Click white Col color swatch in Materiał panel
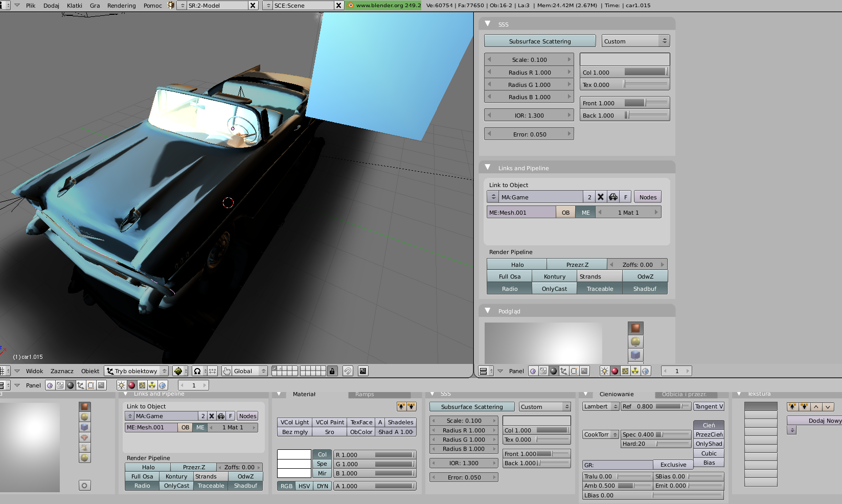The width and height of the screenshot is (842, 504). coord(294,454)
